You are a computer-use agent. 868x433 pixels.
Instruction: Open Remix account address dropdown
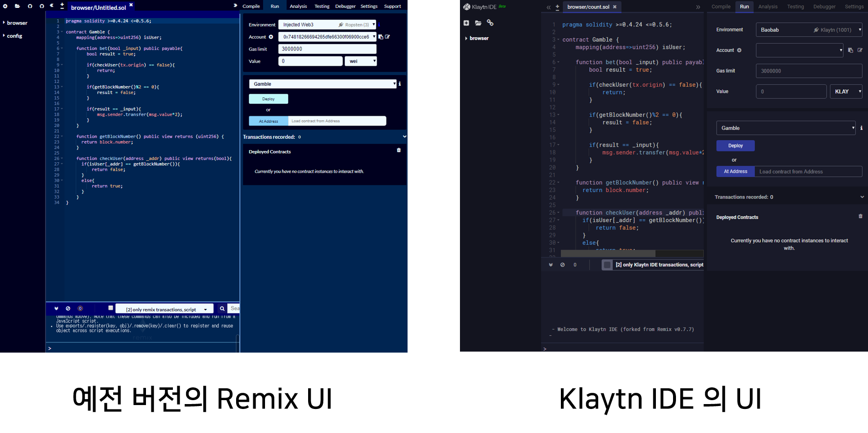tap(327, 37)
